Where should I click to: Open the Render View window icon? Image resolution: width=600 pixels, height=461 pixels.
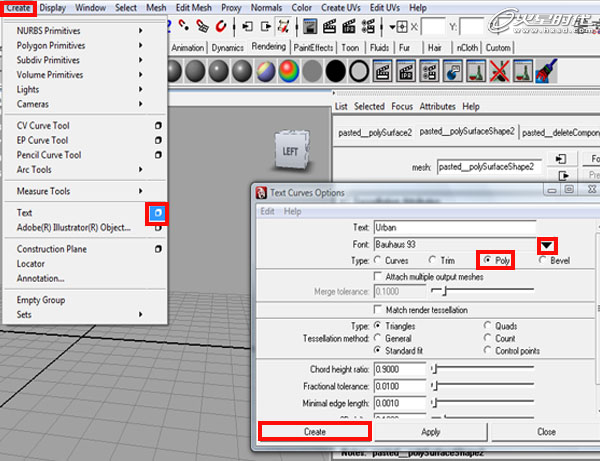[310, 26]
